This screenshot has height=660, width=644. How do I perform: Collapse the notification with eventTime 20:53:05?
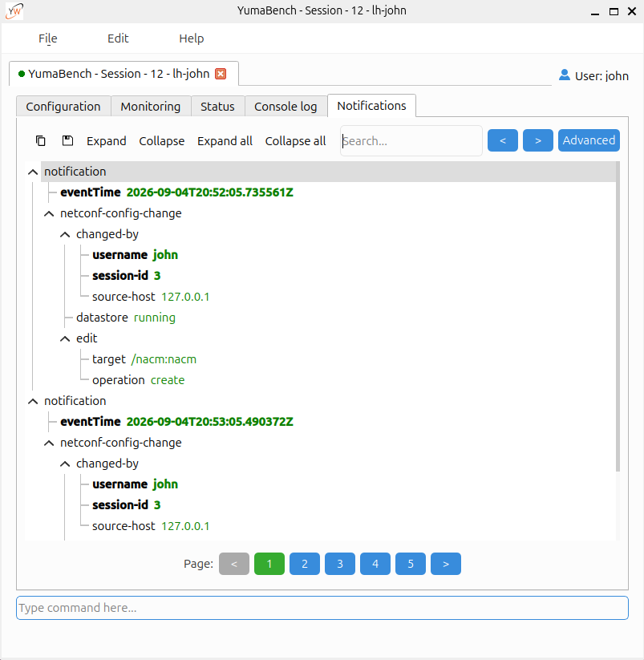(x=33, y=401)
